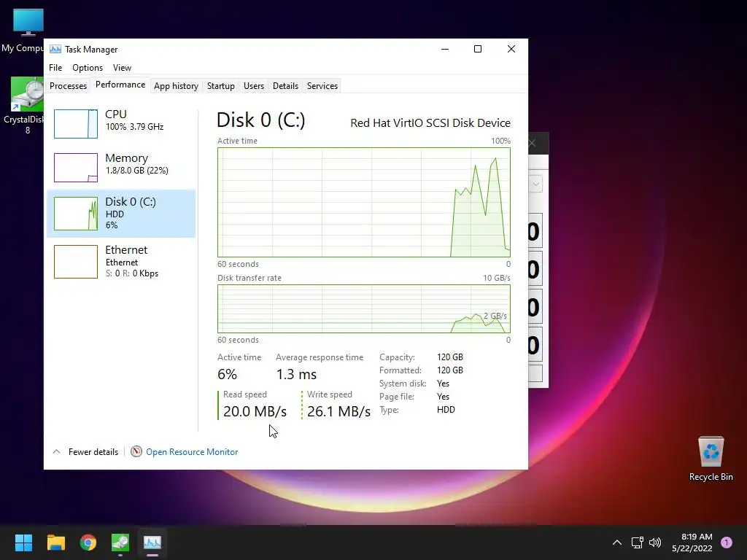Open File Explorer from the taskbar
This screenshot has height=560, width=747.
(55, 542)
